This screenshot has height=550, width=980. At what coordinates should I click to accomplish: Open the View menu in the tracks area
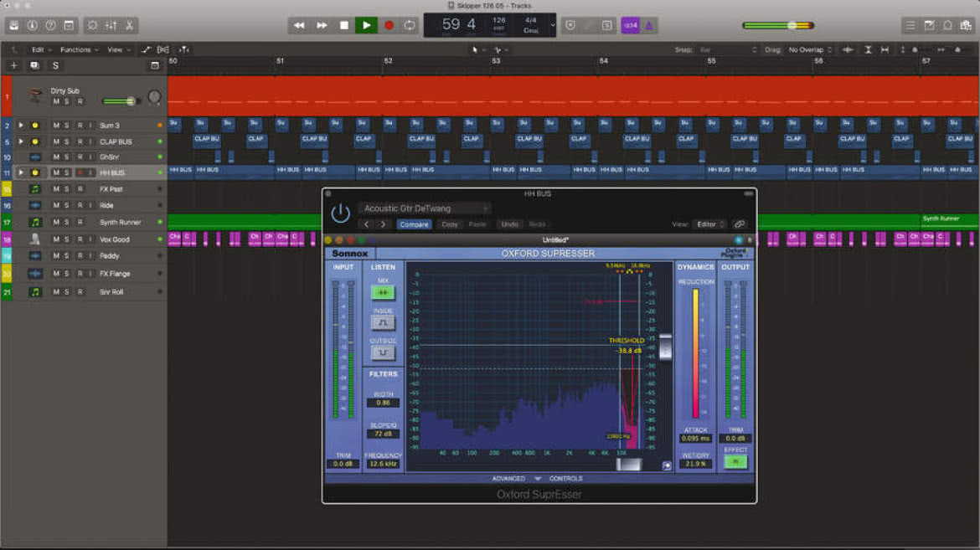119,50
